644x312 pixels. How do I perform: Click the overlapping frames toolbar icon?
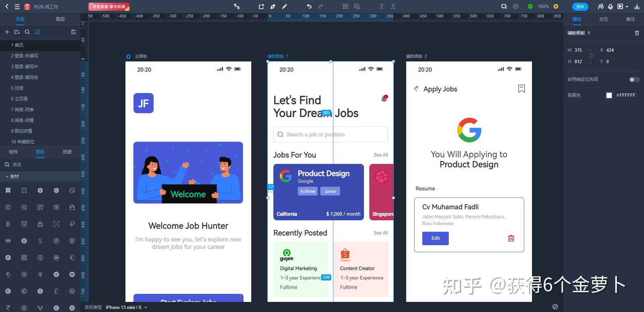(x=504, y=6)
